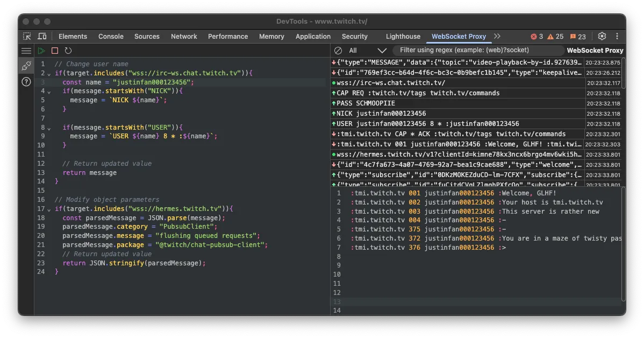Screen dimensions: 644x338
Task: Select the plug connection icon in sidebar
Action: click(26, 66)
